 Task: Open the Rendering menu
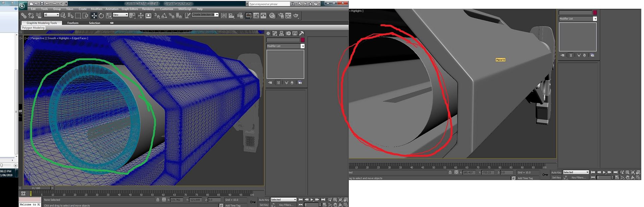[x=148, y=9]
